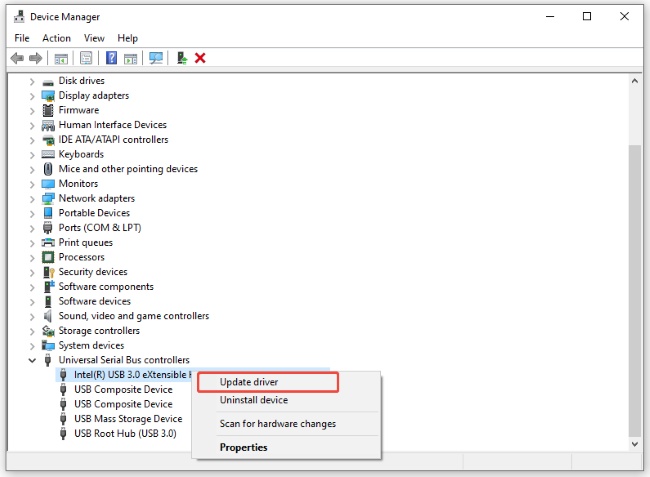The image size is (650, 477).
Task: Open the Action menu
Action: tap(56, 38)
